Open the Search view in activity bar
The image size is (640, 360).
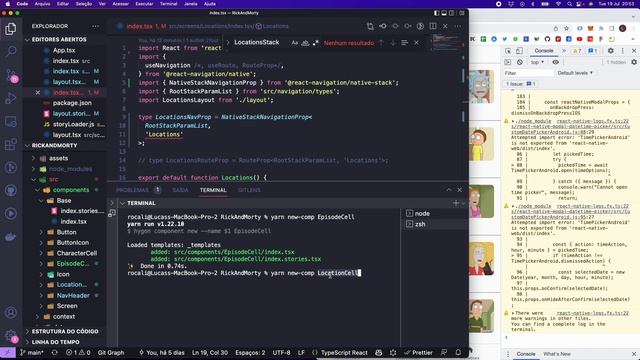tap(11, 51)
